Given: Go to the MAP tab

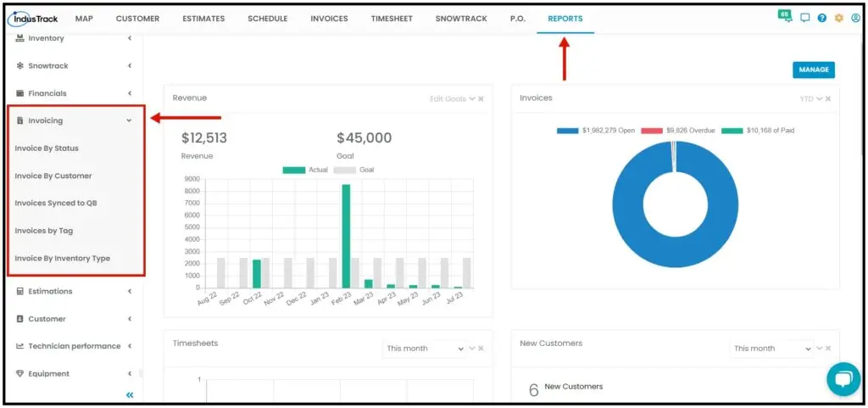Looking at the screenshot, I should 84,19.
